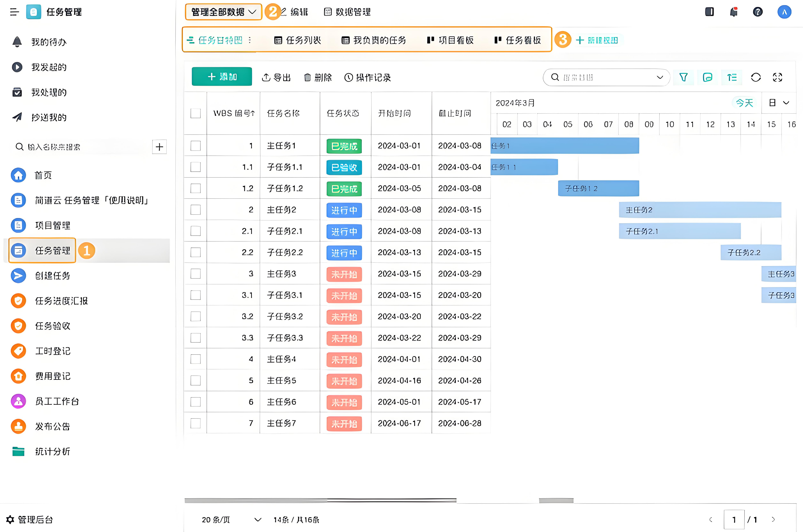Viewport: 803px width, 532px height.
Task: Enter fullscreen with expand icon
Action: pos(777,77)
